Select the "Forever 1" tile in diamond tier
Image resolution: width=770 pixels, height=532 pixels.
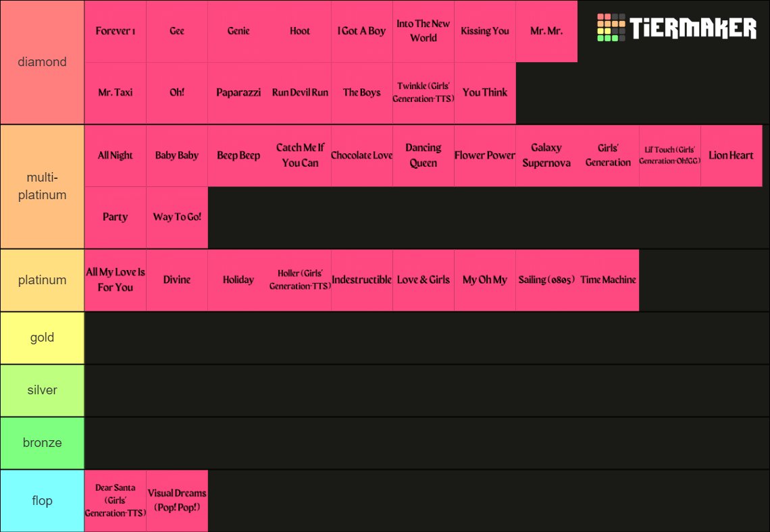(115, 30)
